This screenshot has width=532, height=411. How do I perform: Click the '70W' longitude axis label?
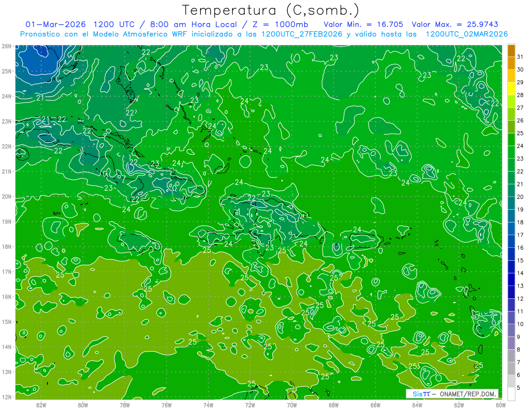[292, 404]
